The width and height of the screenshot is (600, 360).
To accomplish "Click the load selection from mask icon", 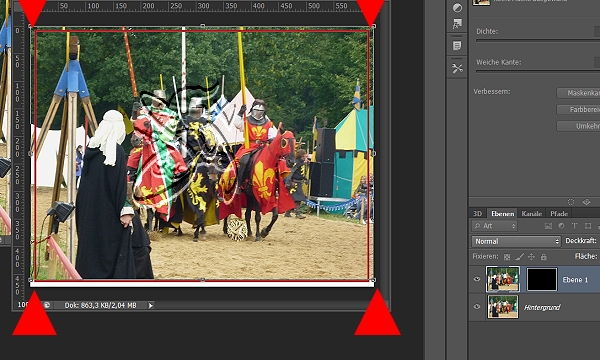I will [571, 202].
